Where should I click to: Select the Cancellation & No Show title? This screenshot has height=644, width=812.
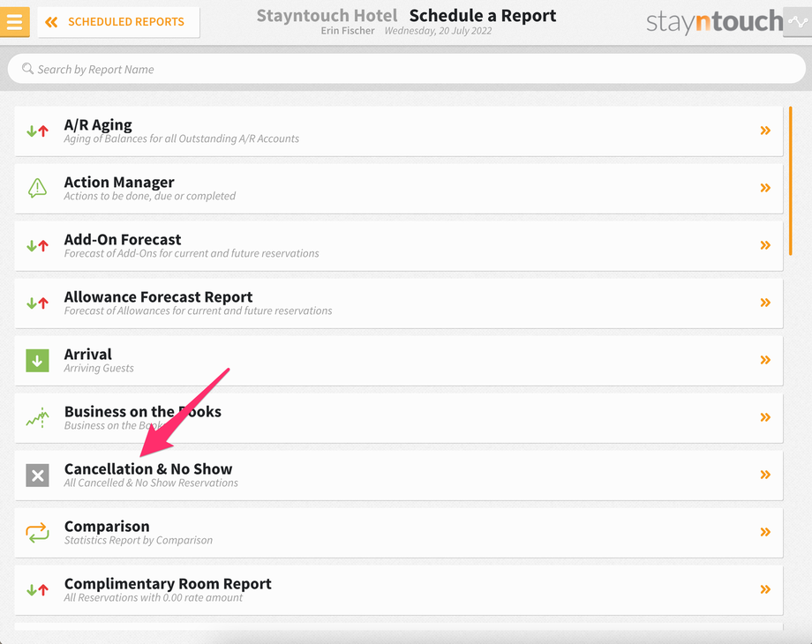148,469
